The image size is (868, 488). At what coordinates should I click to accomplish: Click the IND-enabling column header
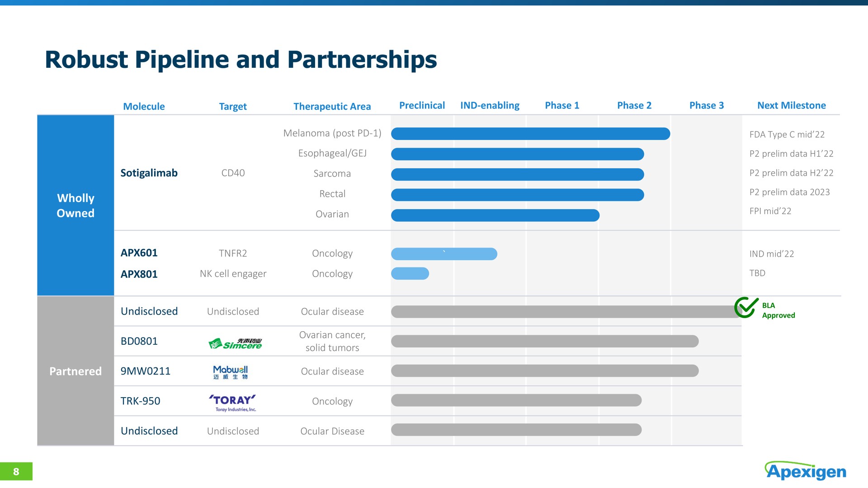click(490, 105)
